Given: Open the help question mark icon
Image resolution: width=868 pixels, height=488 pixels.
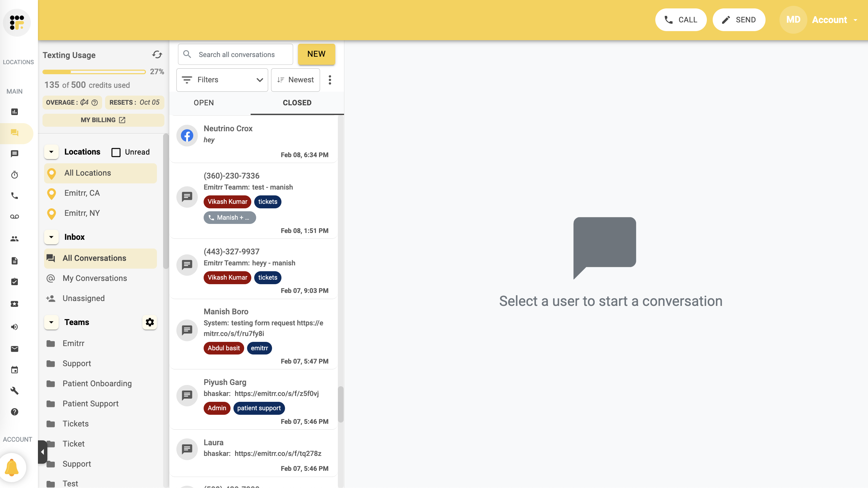Looking at the screenshot, I should pos(15,412).
